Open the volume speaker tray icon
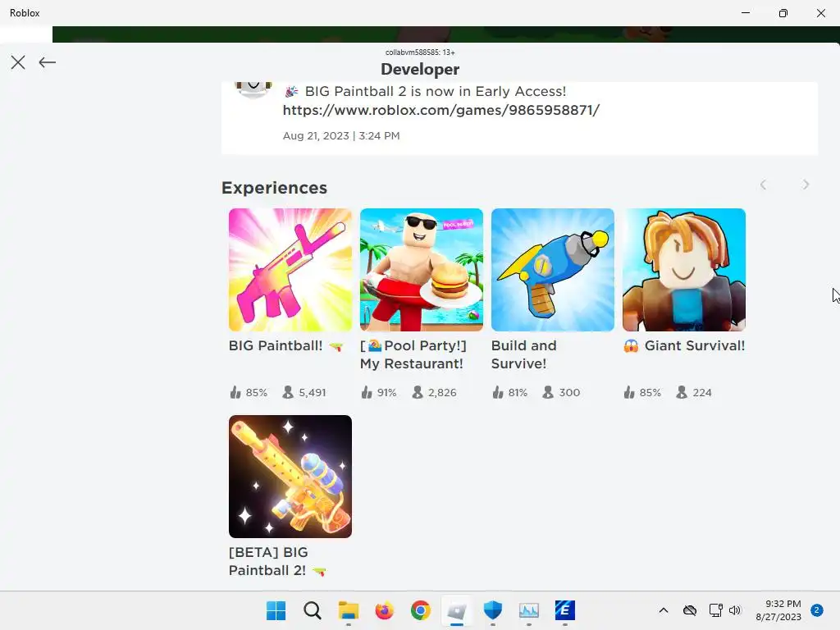 click(x=735, y=610)
